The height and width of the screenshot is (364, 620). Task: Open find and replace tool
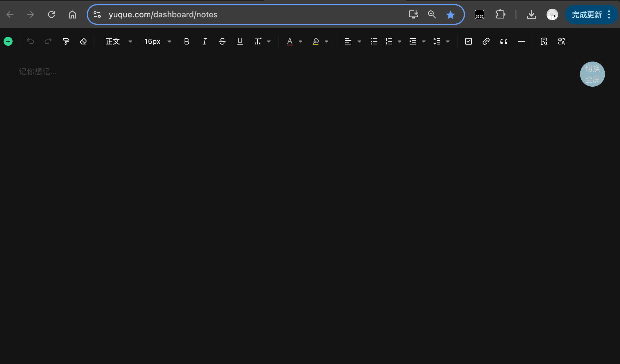pyautogui.click(x=544, y=42)
